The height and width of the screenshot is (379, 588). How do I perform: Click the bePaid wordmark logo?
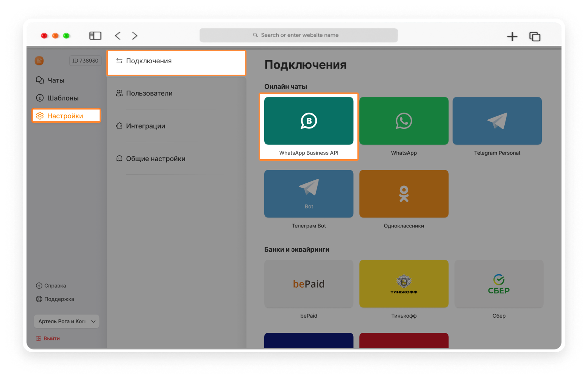(x=309, y=284)
